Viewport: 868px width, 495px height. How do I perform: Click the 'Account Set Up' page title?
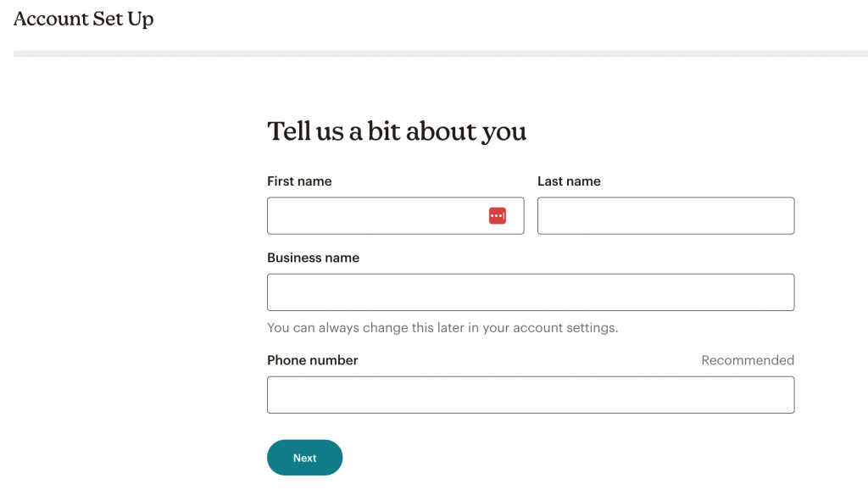pyautogui.click(x=84, y=19)
